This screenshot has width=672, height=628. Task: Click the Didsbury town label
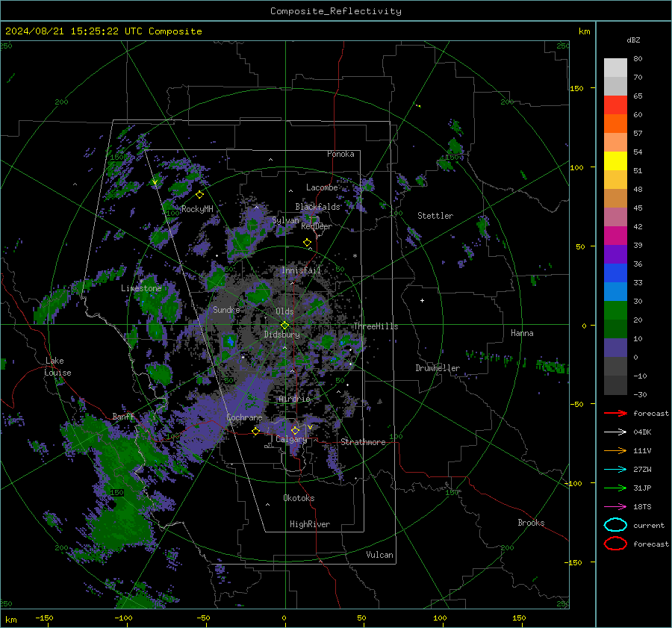point(282,335)
